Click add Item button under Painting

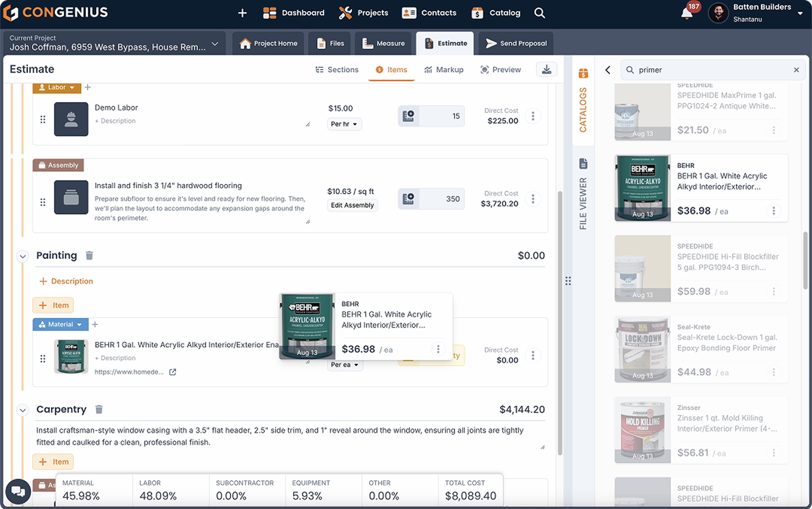[x=53, y=305]
